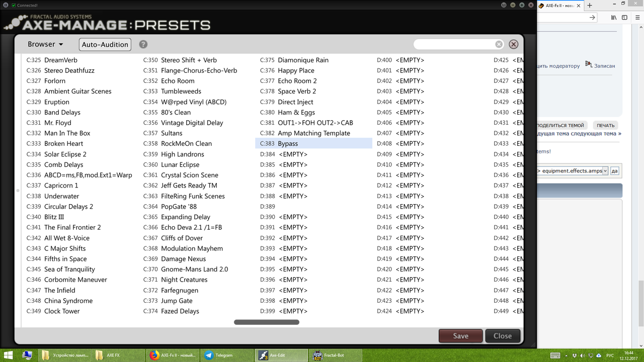Toggle Firefox sidebar icon
644x362 pixels.
tap(625, 17)
